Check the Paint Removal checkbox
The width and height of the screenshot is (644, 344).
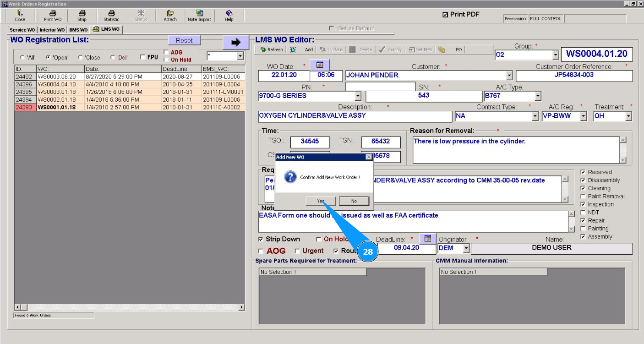point(583,197)
